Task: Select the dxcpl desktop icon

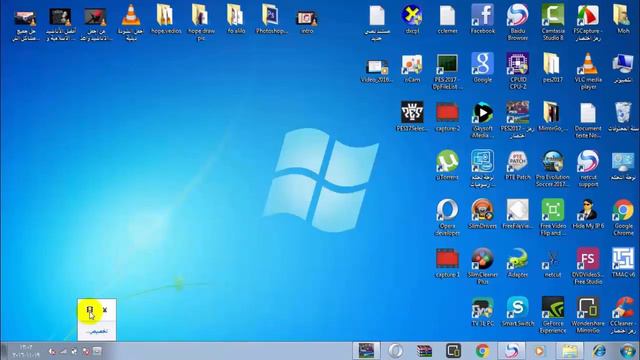Action: coord(412,19)
